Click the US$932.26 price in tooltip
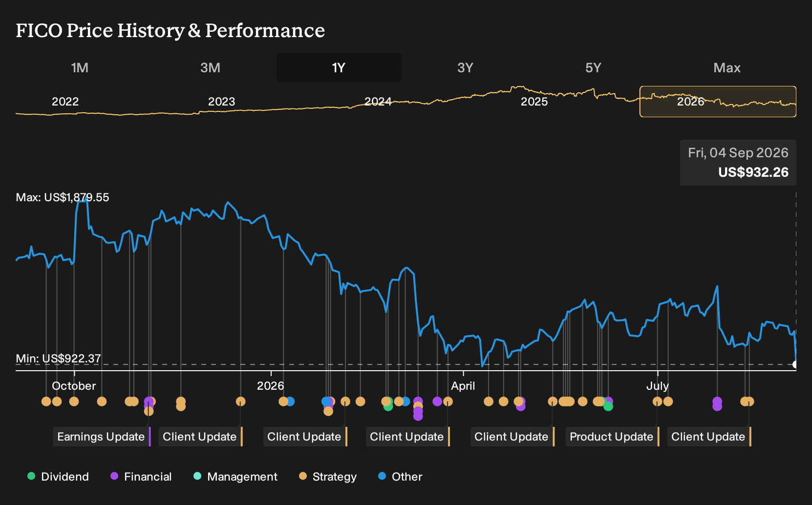 click(x=753, y=172)
